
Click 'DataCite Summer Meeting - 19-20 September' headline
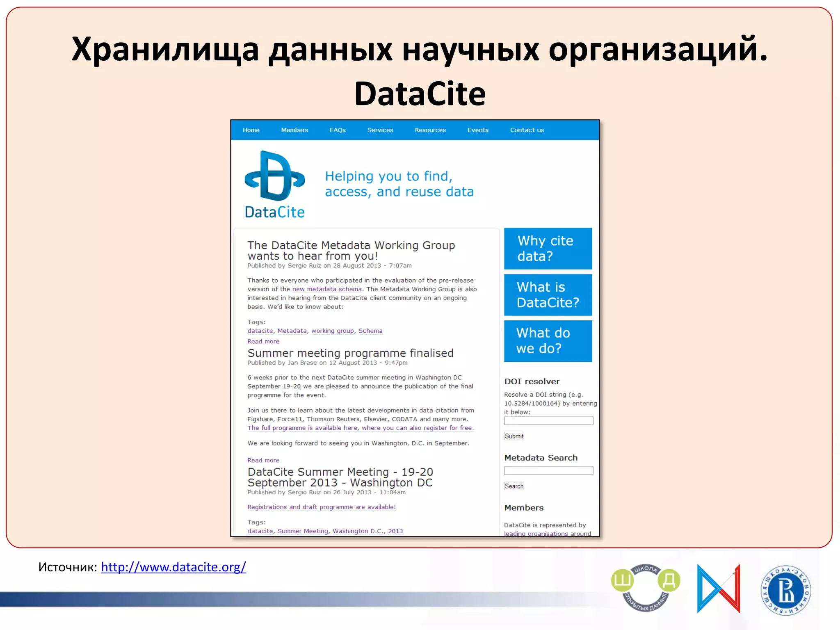pyautogui.click(x=340, y=477)
